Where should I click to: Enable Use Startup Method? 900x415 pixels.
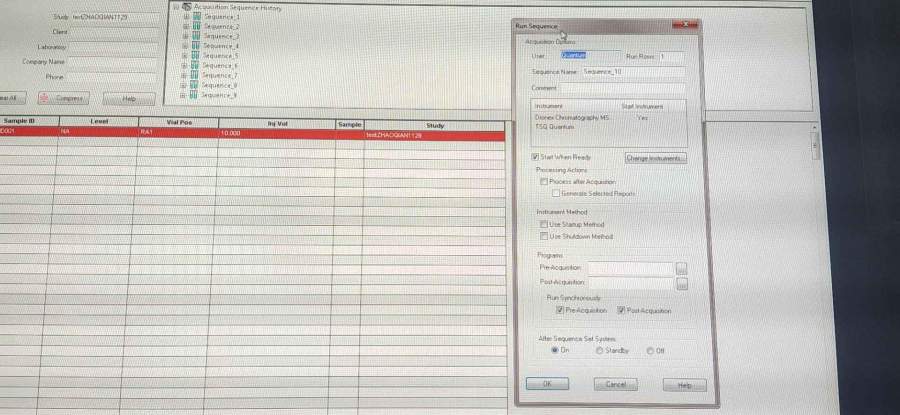(544, 224)
